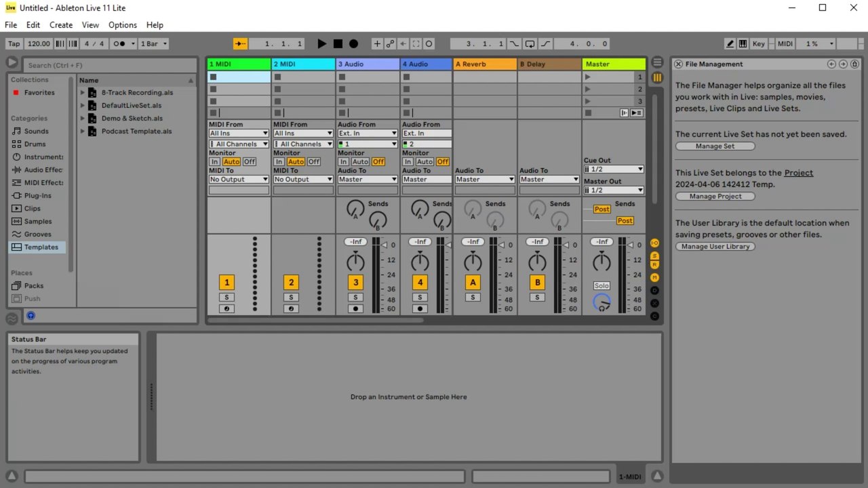Screen dimensions: 868x488
Task: Expand Demo & Sketch.als item
Action: (83, 118)
